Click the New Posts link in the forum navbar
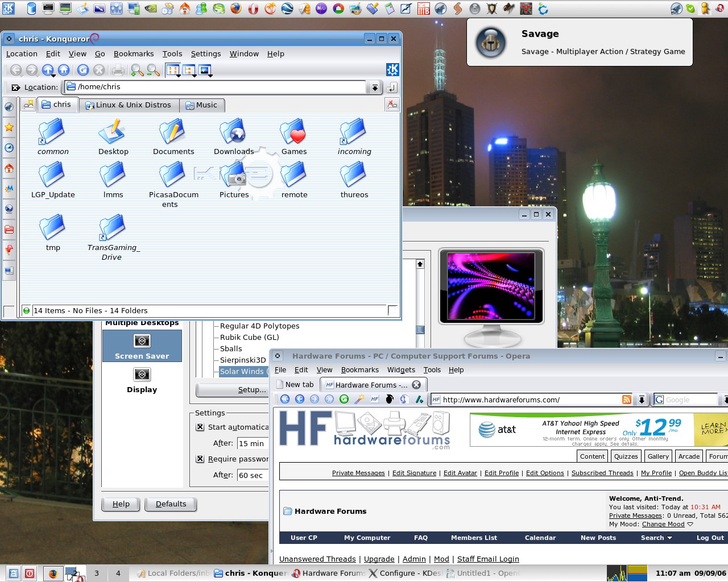The image size is (728, 582). pos(598,538)
